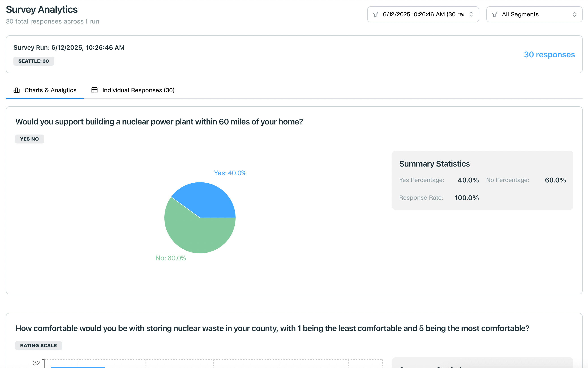Click the Summary Statistics heading
The width and height of the screenshot is (588, 368).
[x=434, y=164]
